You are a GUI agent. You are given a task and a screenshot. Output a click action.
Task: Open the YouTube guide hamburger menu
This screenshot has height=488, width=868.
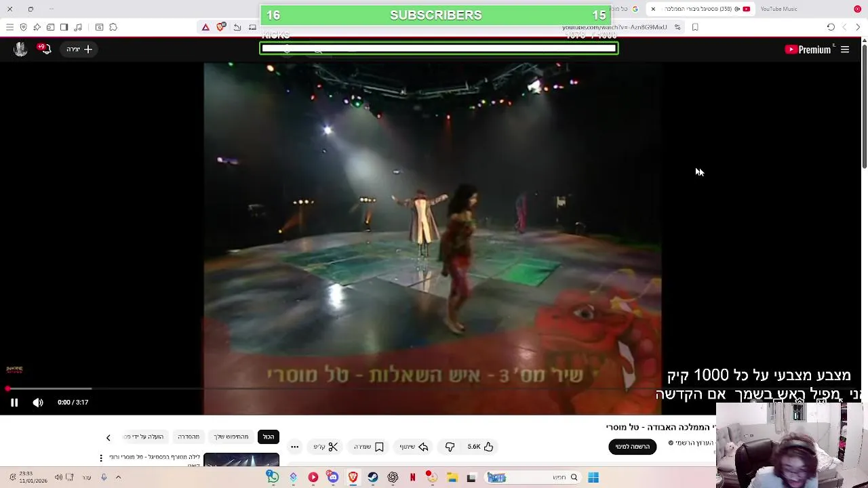pyautogui.click(x=845, y=49)
